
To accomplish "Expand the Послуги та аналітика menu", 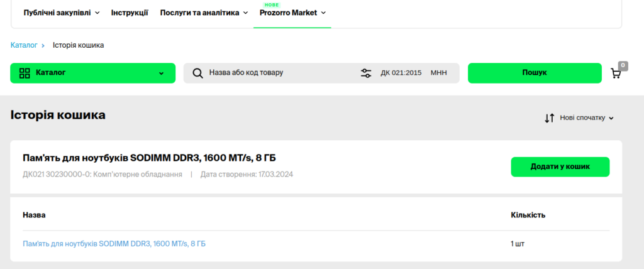I will point(203,13).
